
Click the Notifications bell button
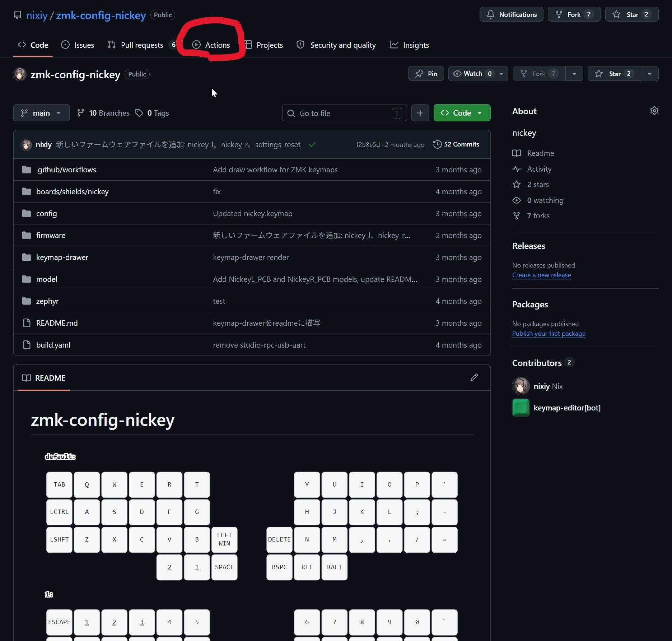511,14
